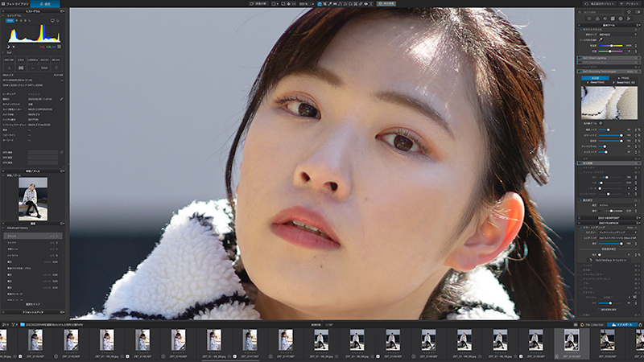This screenshot has height=362, width=644.
Task: Click the navigator preview thumbnail
Action: tap(33, 199)
